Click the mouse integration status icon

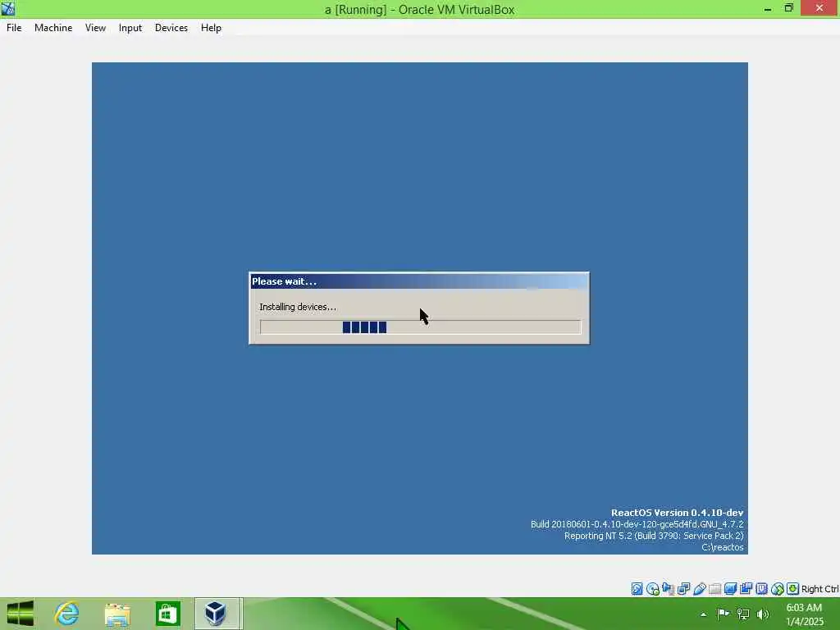(x=778, y=589)
